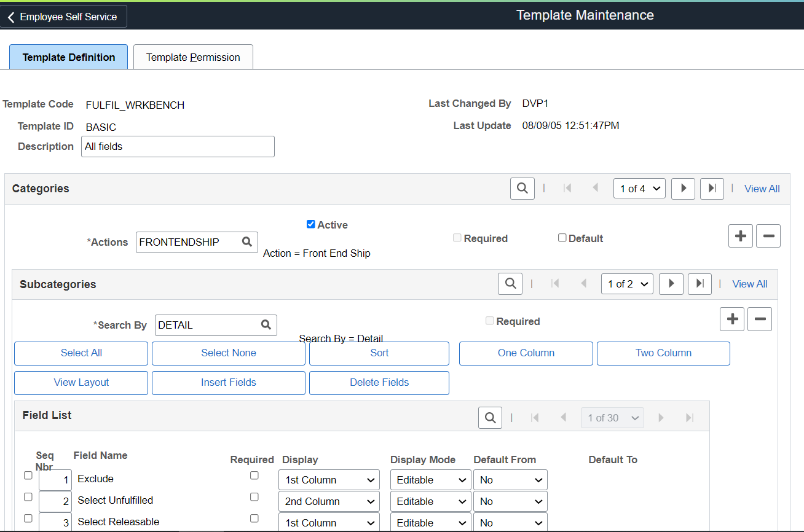
Task: Go to next Subcategories row arrow
Action: pos(671,284)
